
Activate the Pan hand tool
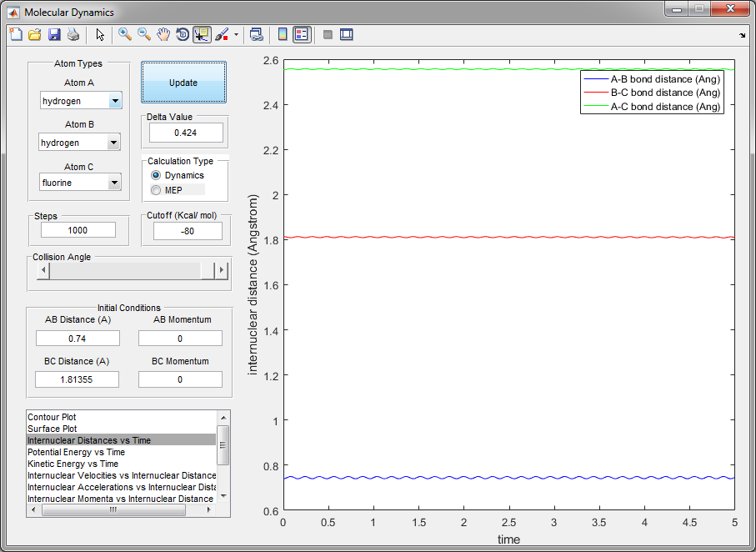(163, 34)
